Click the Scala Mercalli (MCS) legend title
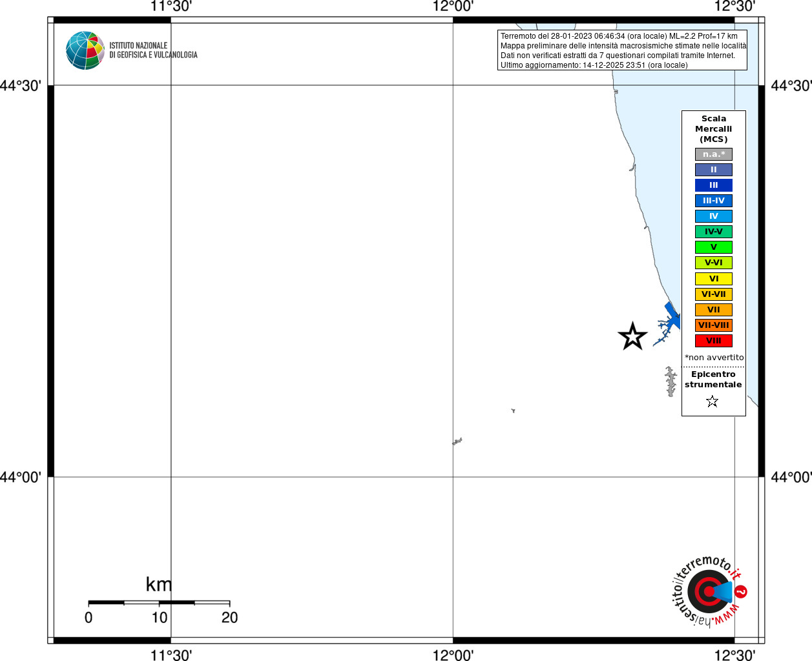812x661 pixels. pos(714,129)
